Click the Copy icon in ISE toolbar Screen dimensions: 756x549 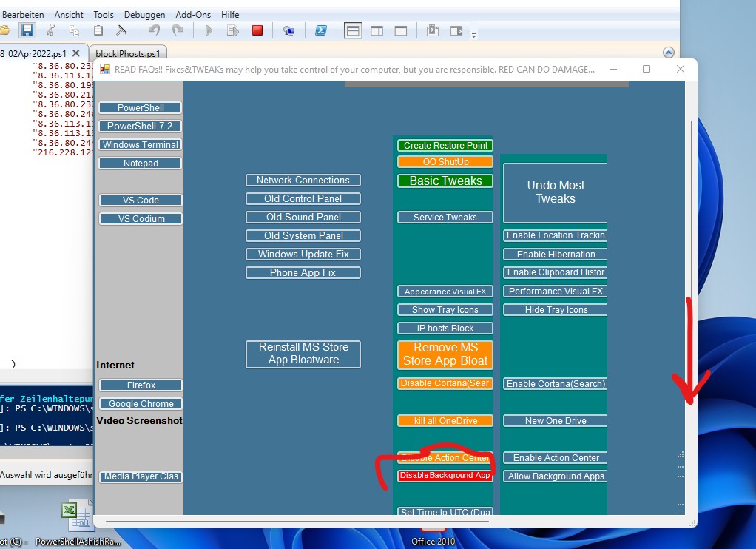(x=74, y=31)
